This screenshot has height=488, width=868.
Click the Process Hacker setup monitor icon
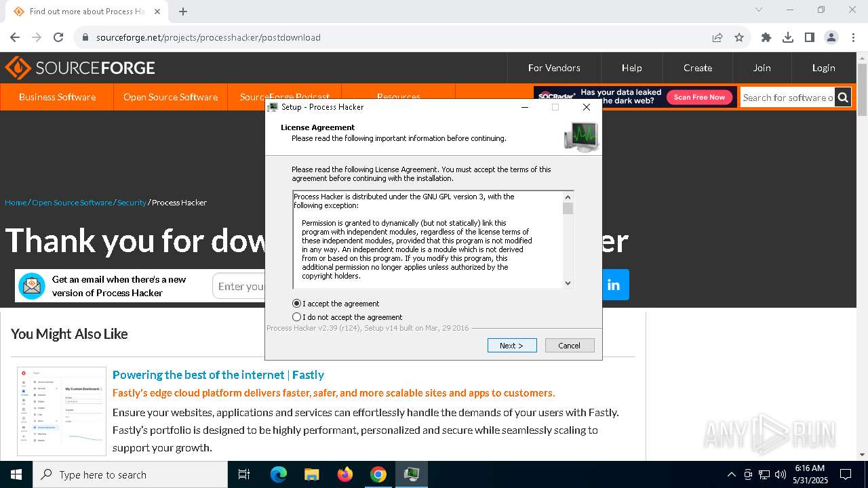click(581, 136)
